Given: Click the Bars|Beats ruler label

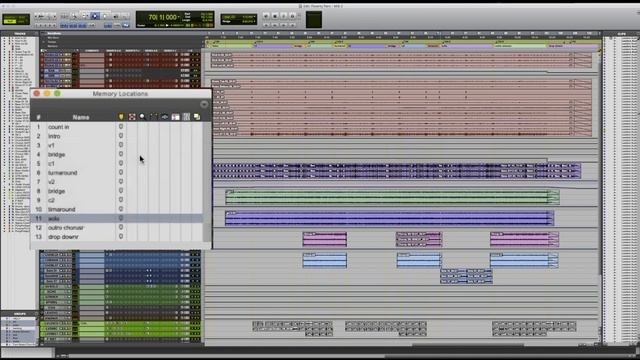Looking at the screenshot, I should (x=54, y=33).
